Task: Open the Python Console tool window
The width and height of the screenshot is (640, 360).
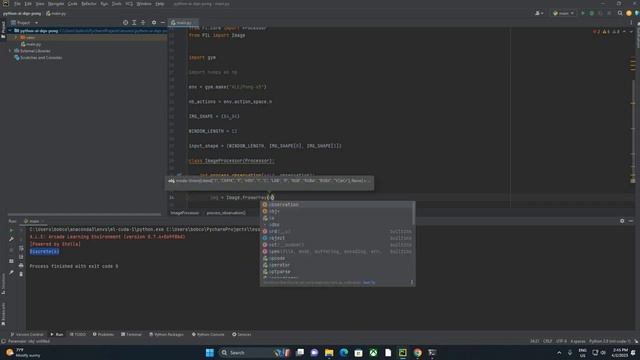Action: click(x=208, y=334)
